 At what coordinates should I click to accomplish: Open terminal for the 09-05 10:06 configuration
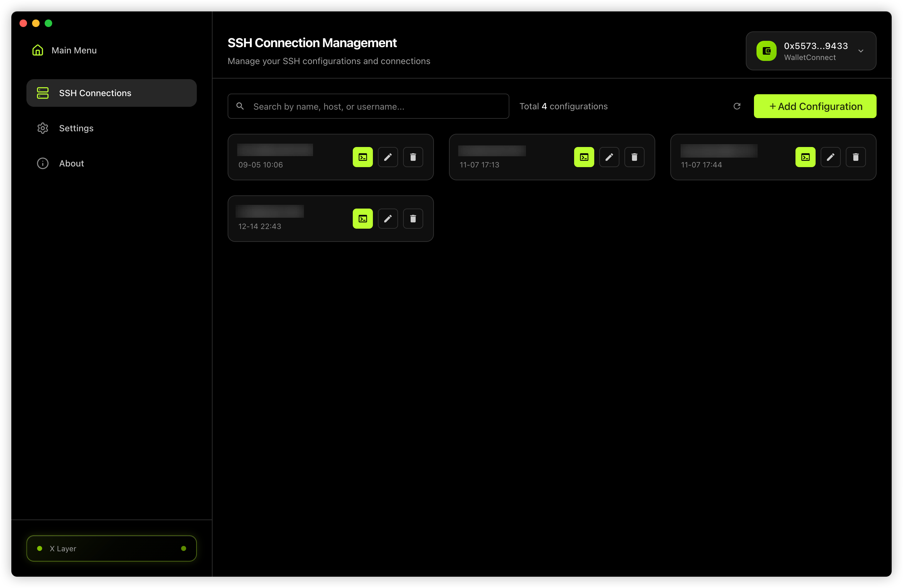[362, 157]
